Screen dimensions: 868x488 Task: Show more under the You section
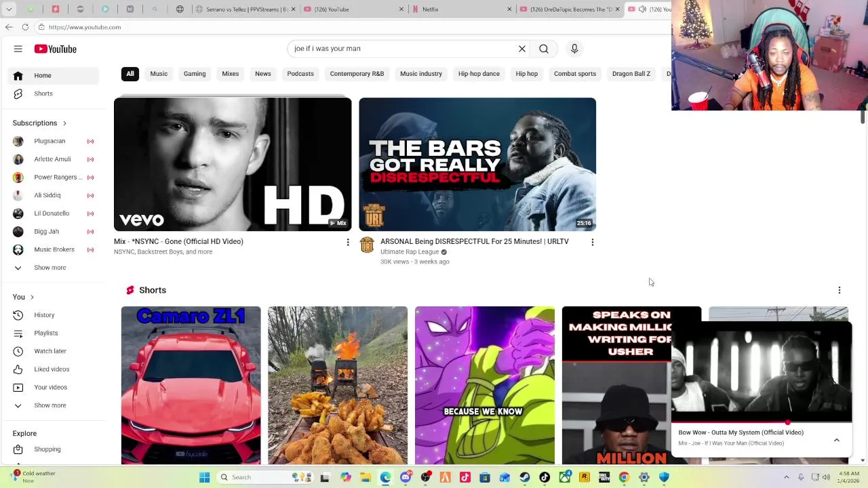tap(54, 405)
